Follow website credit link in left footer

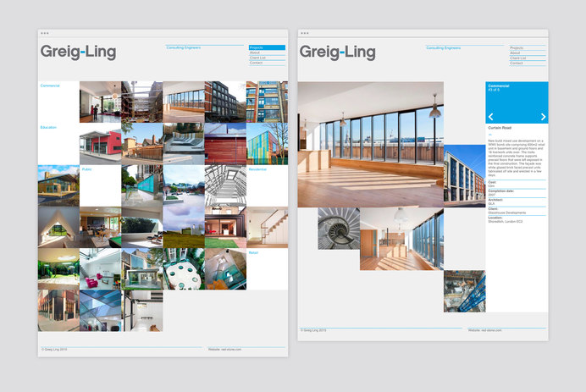click(x=224, y=350)
